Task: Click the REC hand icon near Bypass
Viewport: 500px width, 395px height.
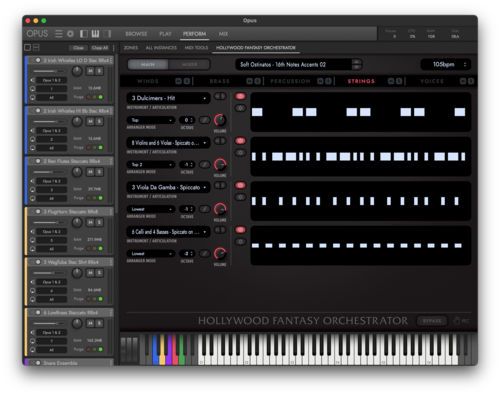Action: coord(457,321)
